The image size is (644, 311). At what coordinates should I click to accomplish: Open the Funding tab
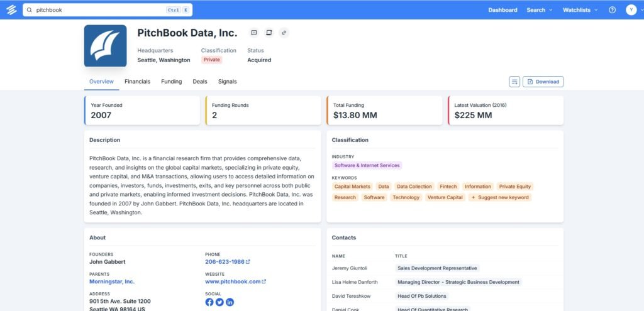point(171,82)
